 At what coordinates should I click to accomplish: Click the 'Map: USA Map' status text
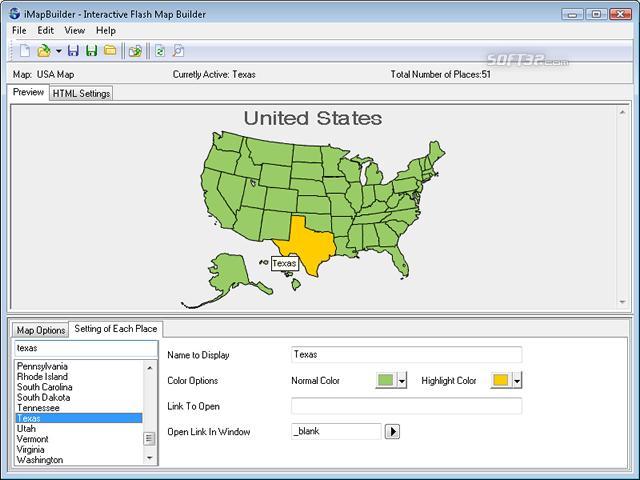[43, 75]
